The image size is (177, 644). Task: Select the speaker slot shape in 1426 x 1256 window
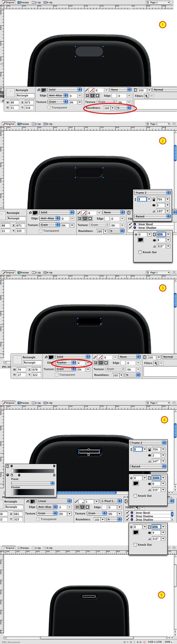click(88, 596)
